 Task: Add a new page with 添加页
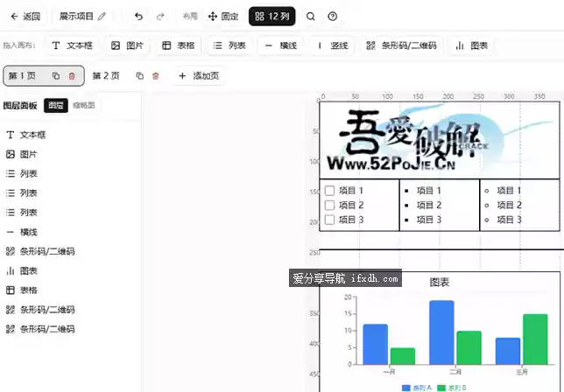click(199, 76)
